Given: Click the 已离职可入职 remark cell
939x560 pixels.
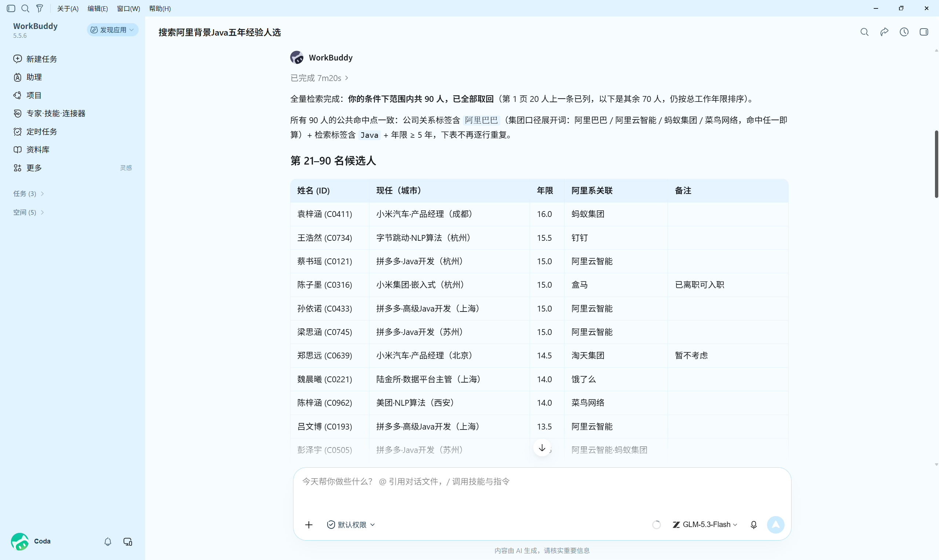Looking at the screenshot, I should [728, 285].
